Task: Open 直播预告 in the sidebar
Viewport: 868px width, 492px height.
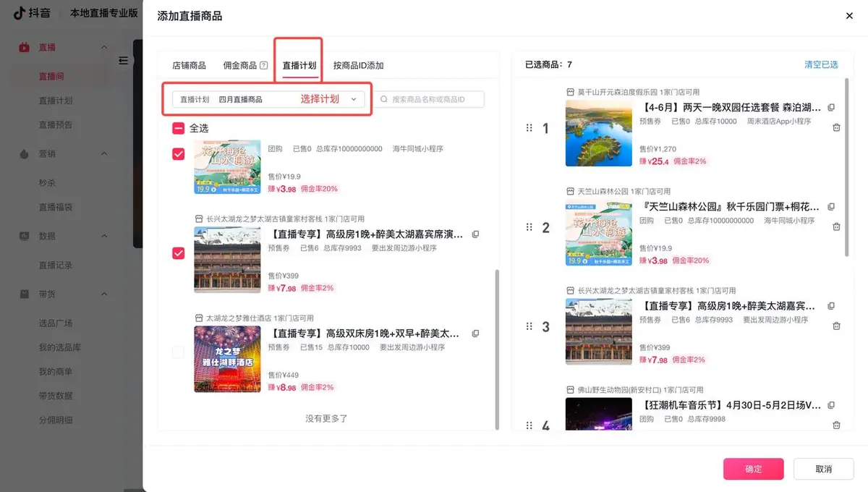Action: click(x=56, y=124)
